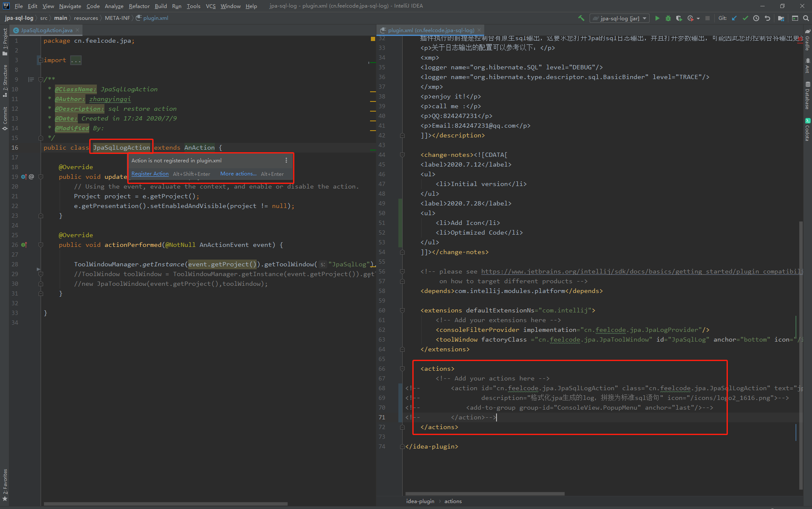Open Search Everywhere magnifier
The image size is (812, 509).
point(806,18)
